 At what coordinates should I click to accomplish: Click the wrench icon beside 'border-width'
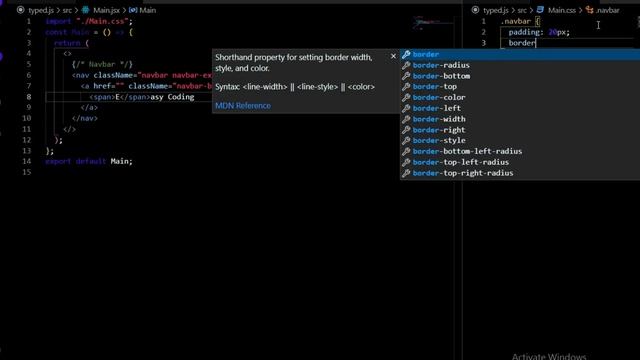[406, 119]
